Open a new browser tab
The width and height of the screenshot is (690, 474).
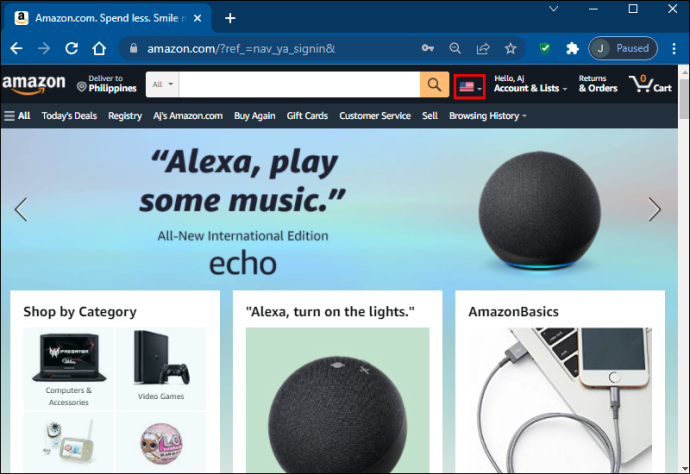pyautogui.click(x=230, y=18)
